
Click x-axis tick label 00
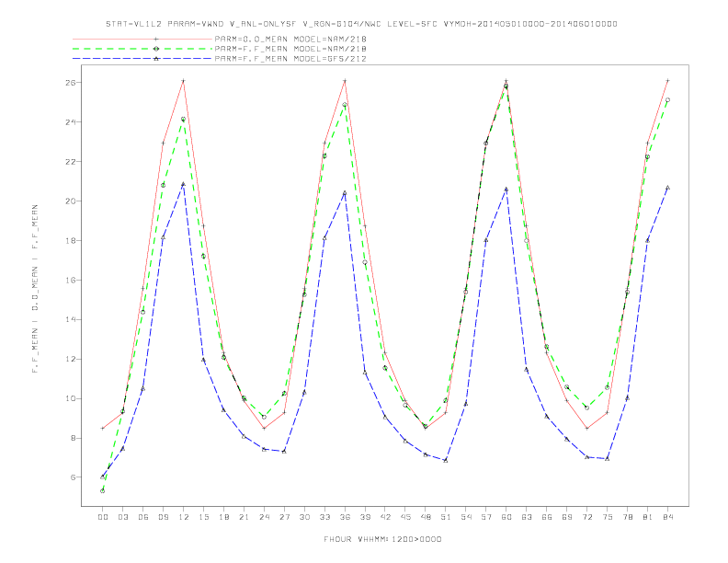103,517
